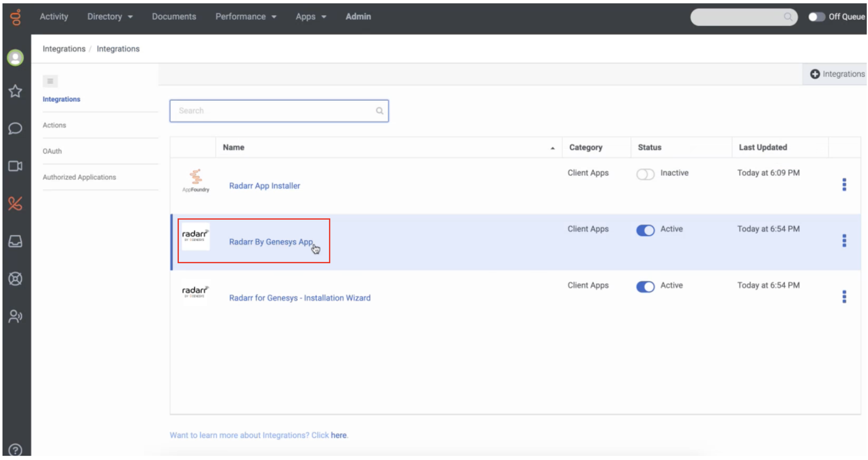Viewport: 868px width, 460px height.
Task: Open the Radarr for Genesys - Installation Wizard link
Action: [300, 298]
